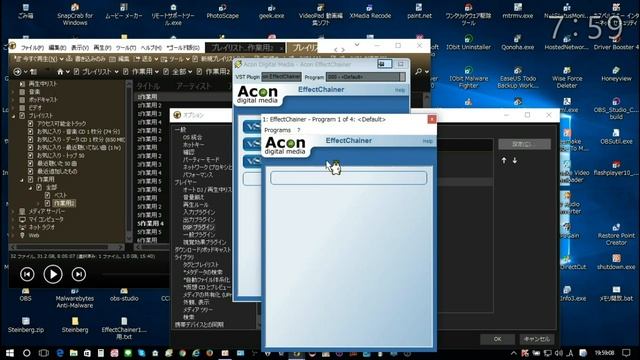Open XMedia Recode desktop icon
640x360 pixels.
click(370, 11)
